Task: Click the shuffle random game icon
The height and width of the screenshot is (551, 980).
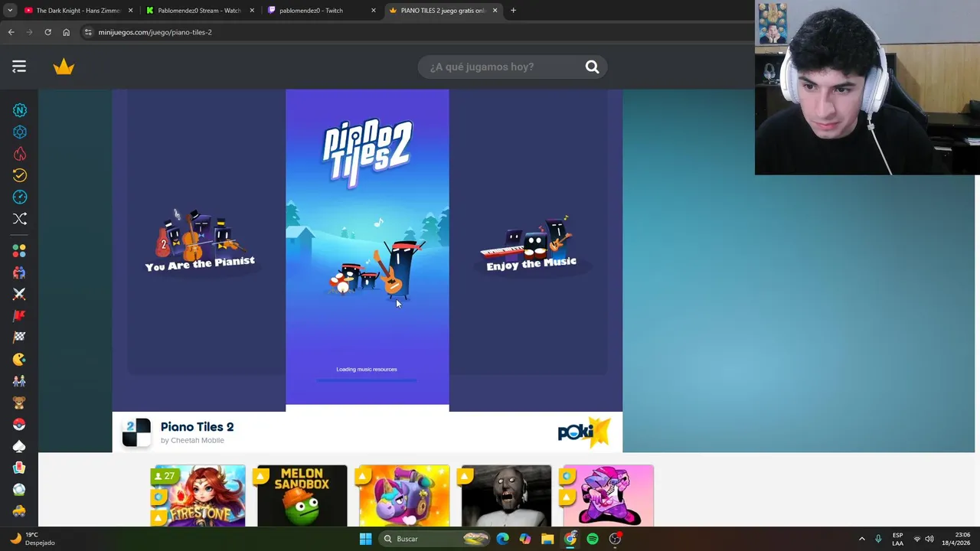Action: point(20,219)
